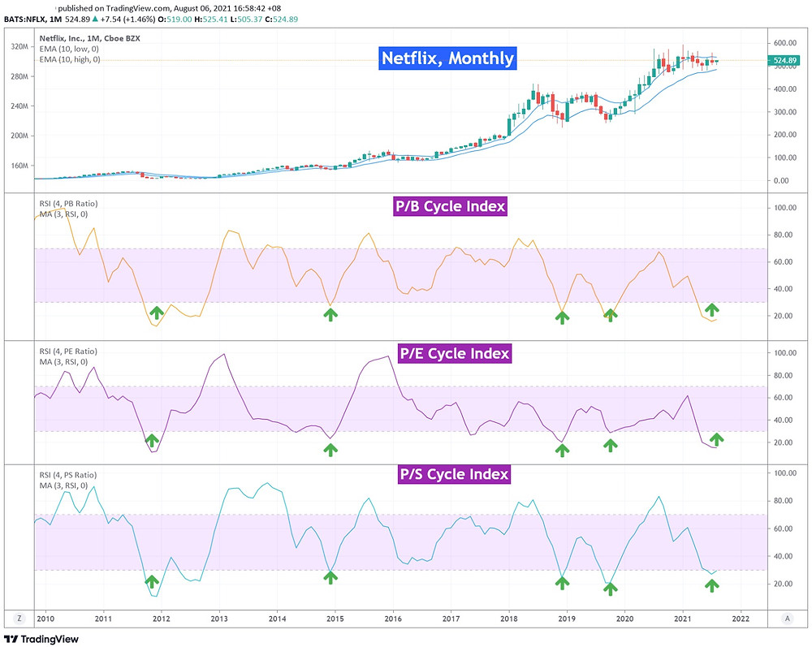812x647 pixels.
Task: Click the 40.00 axis label in the P/S pane
Action: click(783, 556)
